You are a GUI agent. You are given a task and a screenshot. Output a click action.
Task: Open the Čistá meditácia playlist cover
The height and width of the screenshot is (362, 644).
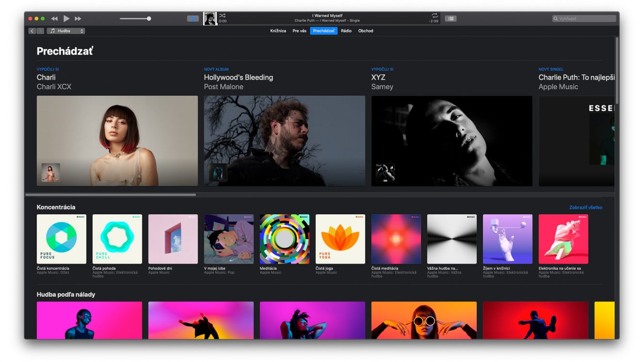click(x=396, y=239)
